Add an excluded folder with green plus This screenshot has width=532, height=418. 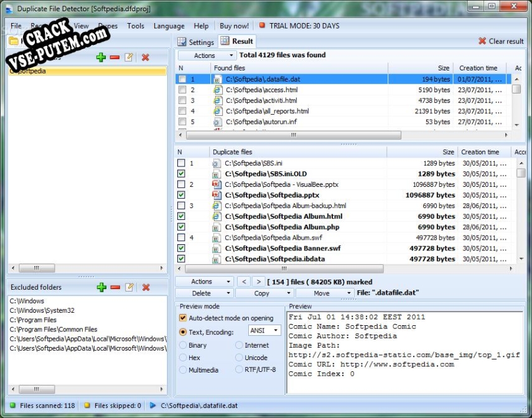pos(101,287)
